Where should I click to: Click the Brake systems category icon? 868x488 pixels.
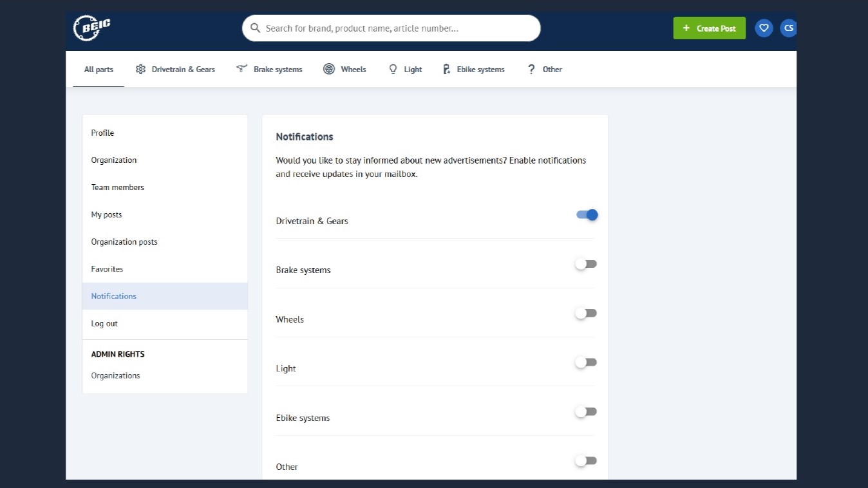point(242,69)
